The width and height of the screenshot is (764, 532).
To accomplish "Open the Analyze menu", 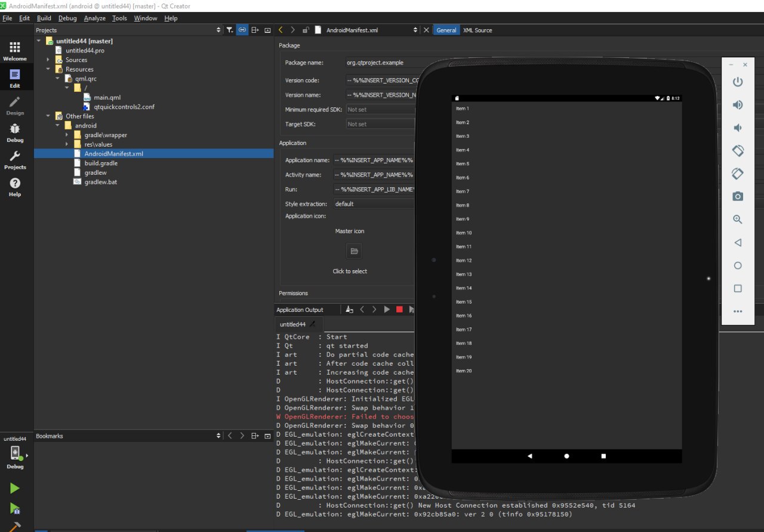I will [94, 18].
